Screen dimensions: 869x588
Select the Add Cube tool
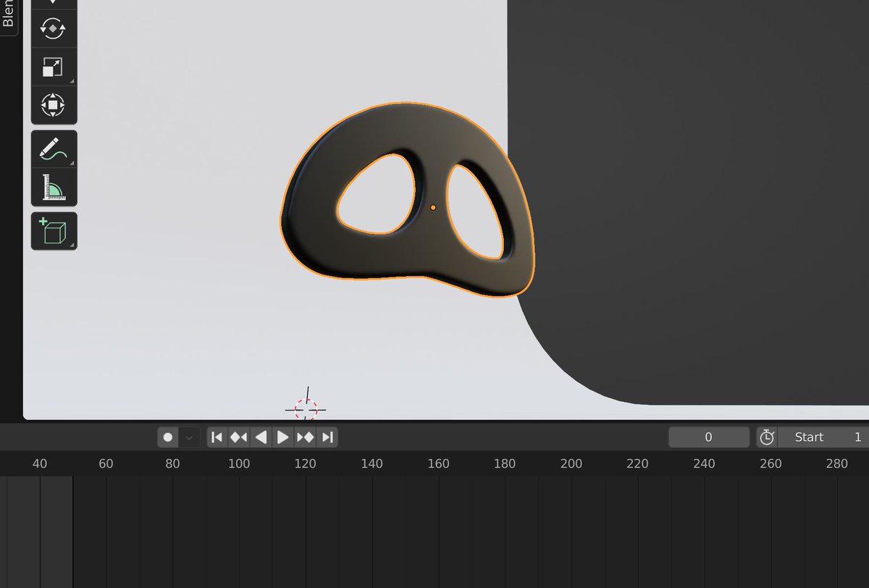(54, 231)
